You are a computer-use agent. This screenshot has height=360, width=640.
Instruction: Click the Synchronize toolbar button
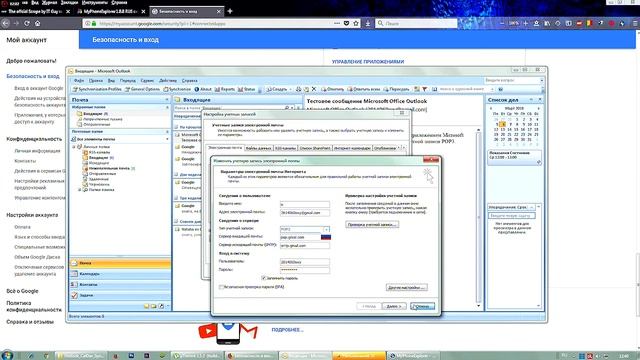click(177, 89)
